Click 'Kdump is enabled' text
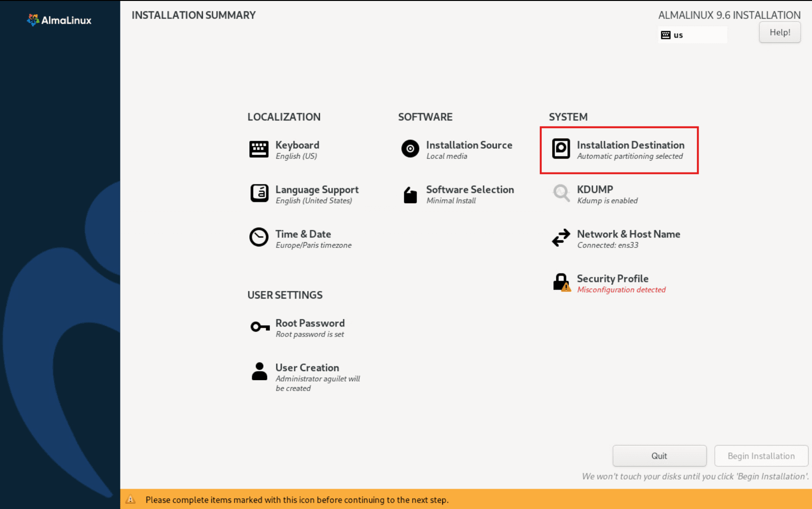Screen dimensions: 812x509 coord(607,201)
